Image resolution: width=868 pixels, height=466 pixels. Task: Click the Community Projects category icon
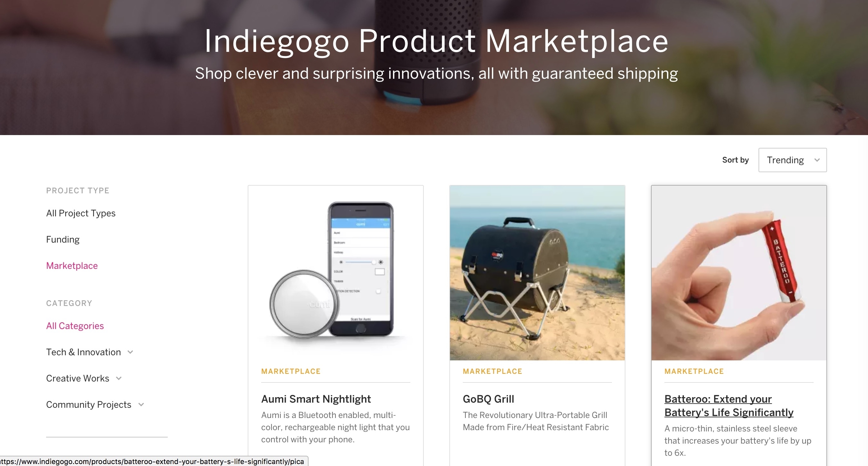(x=142, y=405)
